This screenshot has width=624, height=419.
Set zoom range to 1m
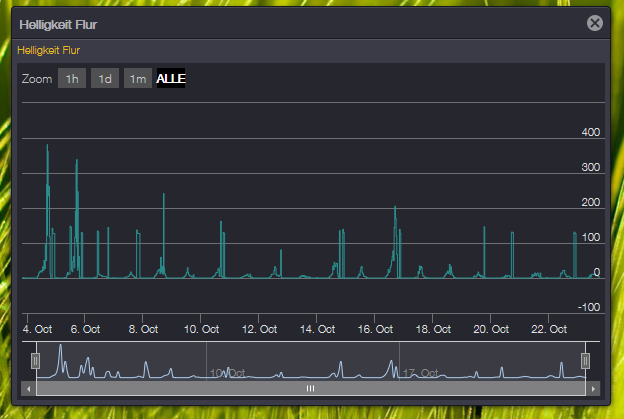point(138,79)
